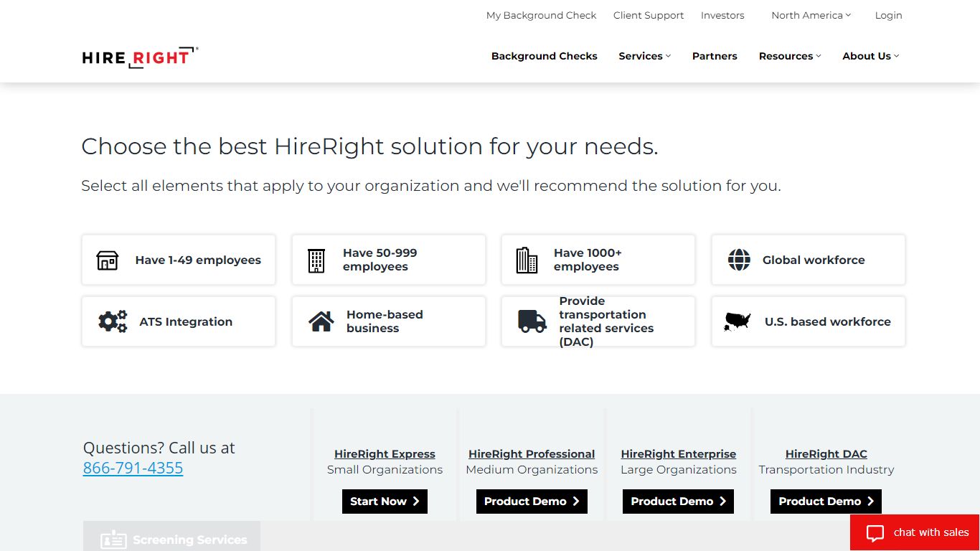Open the HireRight Professional link
980x551 pixels.
[x=532, y=454]
